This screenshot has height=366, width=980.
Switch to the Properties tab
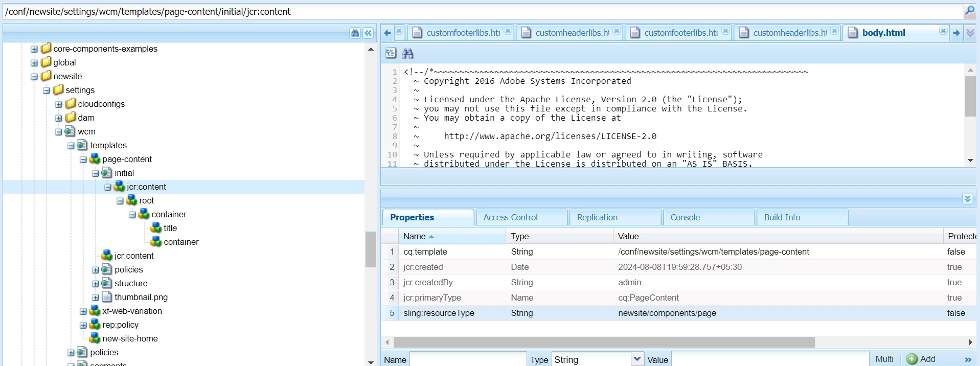click(x=428, y=217)
